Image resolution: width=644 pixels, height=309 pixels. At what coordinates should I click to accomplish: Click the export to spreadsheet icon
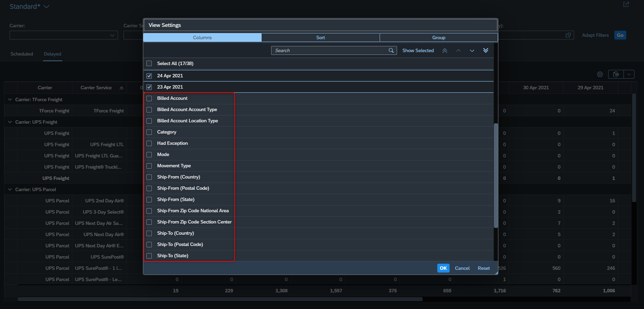point(616,74)
